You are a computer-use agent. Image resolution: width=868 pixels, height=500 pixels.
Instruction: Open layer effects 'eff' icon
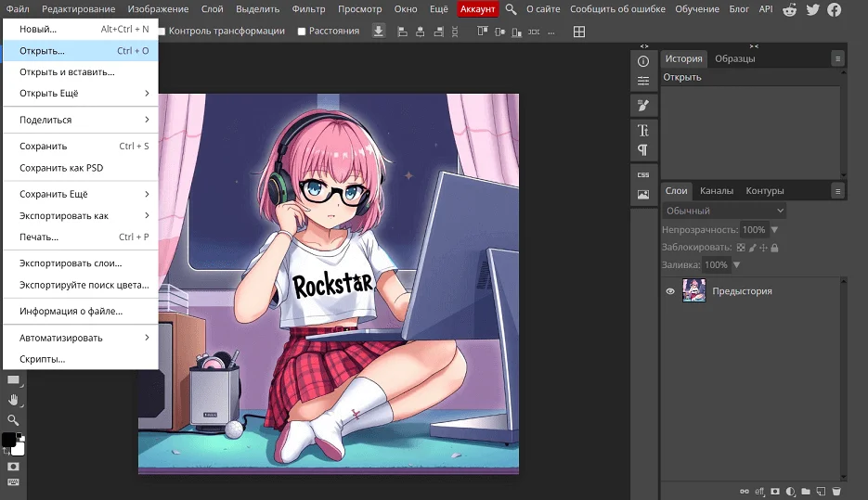click(x=758, y=491)
